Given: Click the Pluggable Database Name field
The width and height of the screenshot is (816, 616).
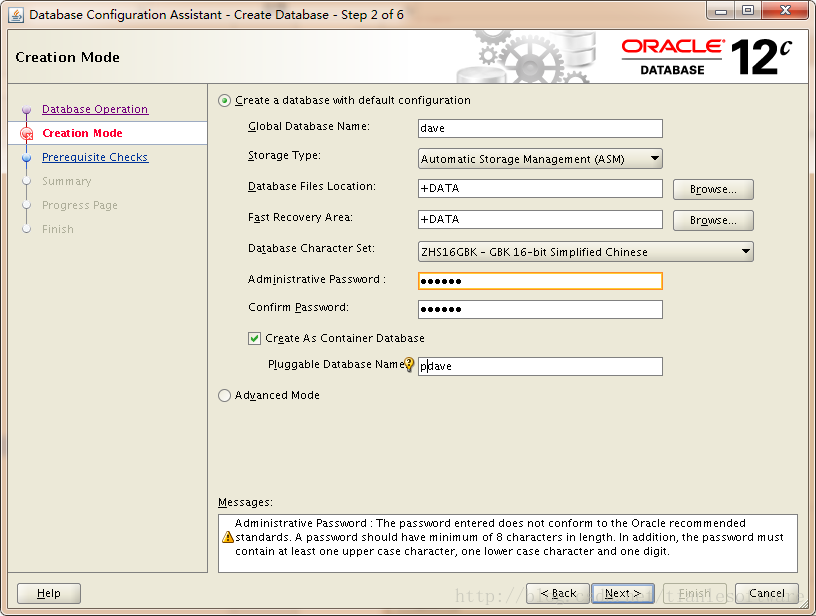Looking at the screenshot, I should (540, 366).
